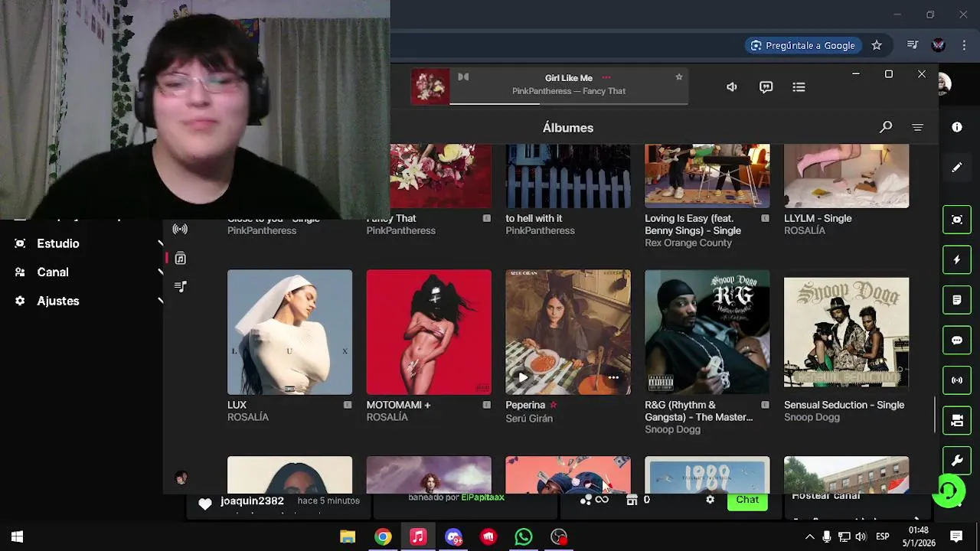Click the green document notes icon

pos(957,300)
